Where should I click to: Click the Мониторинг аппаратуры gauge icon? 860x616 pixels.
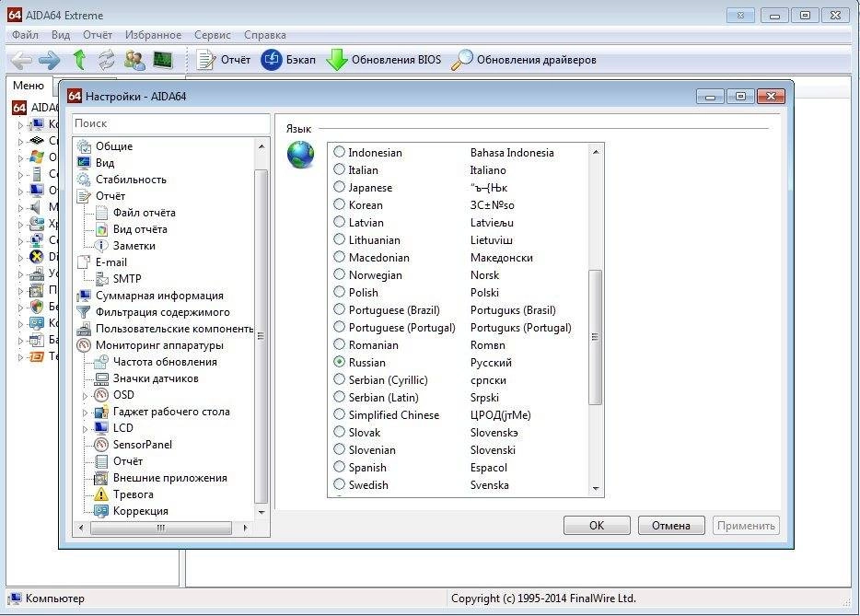(84, 345)
